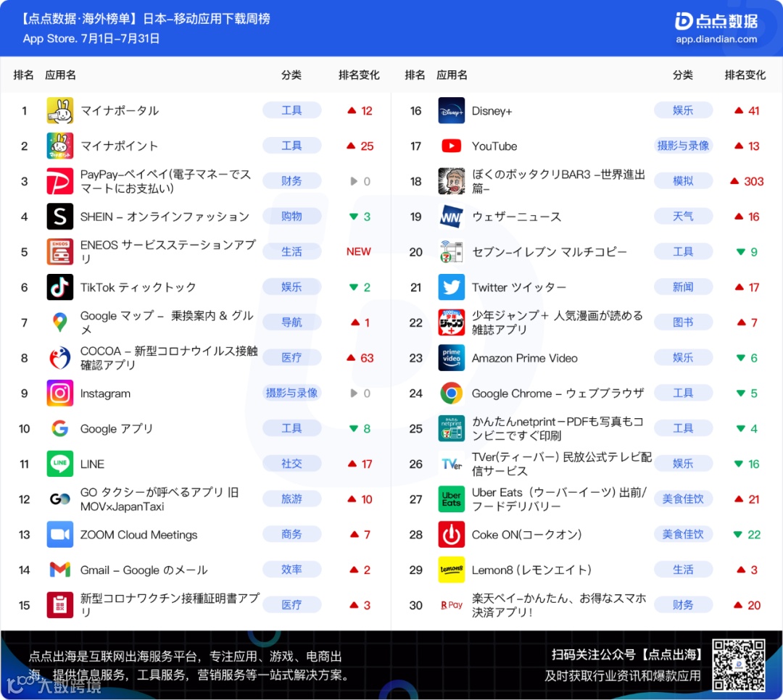The height and width of the screenshot is (700, 783).
Task: Click the QR code image
Action: coord(739,665)
